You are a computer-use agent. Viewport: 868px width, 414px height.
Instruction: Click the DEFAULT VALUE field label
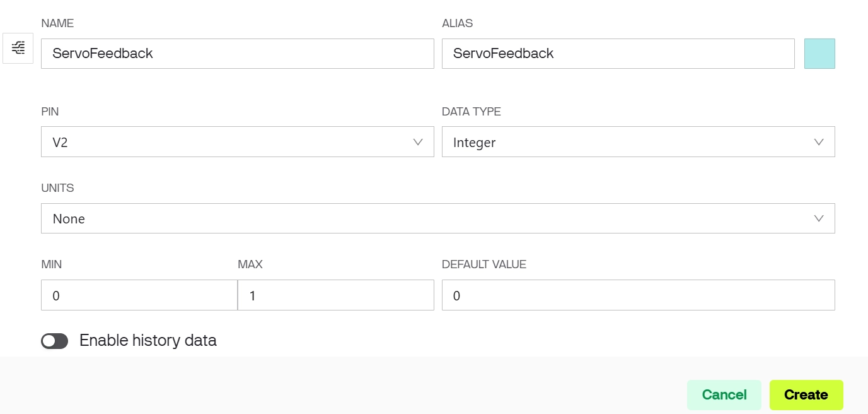tap(484, 264)
